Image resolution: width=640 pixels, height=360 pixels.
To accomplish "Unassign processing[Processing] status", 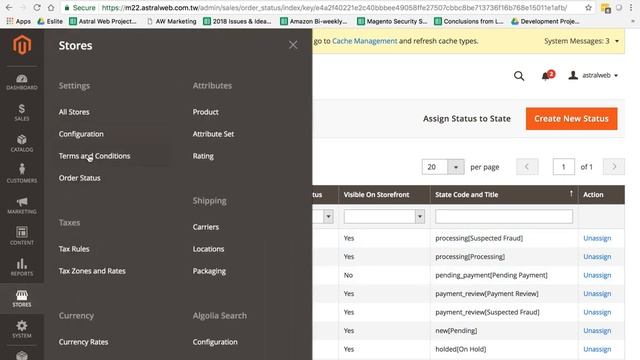I will (x=597, y=257).
